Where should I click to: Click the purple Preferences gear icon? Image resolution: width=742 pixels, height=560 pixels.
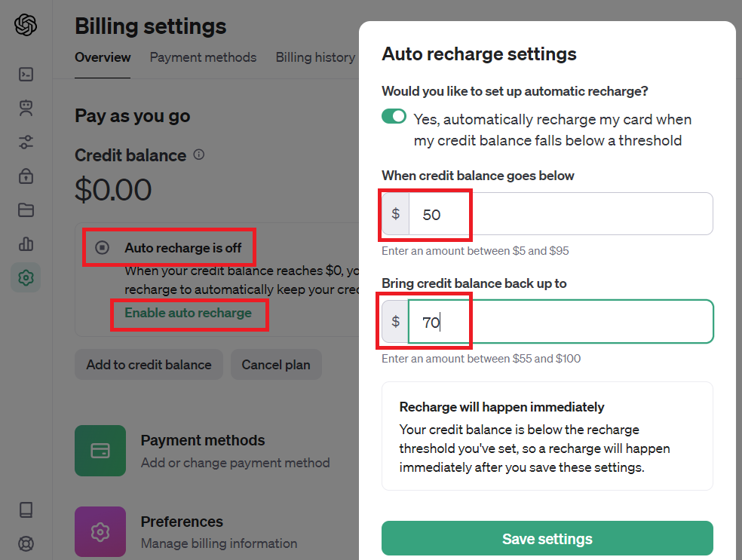tap(100, 531)
